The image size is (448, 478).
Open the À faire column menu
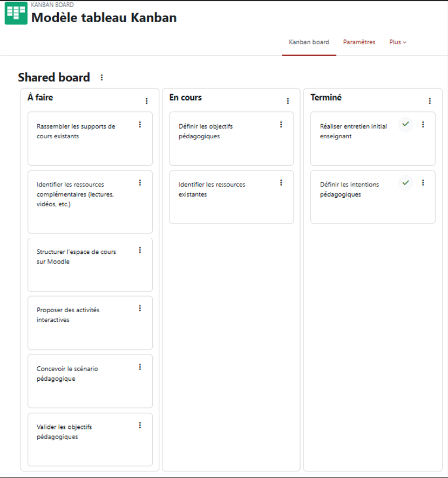coord(146,101)
